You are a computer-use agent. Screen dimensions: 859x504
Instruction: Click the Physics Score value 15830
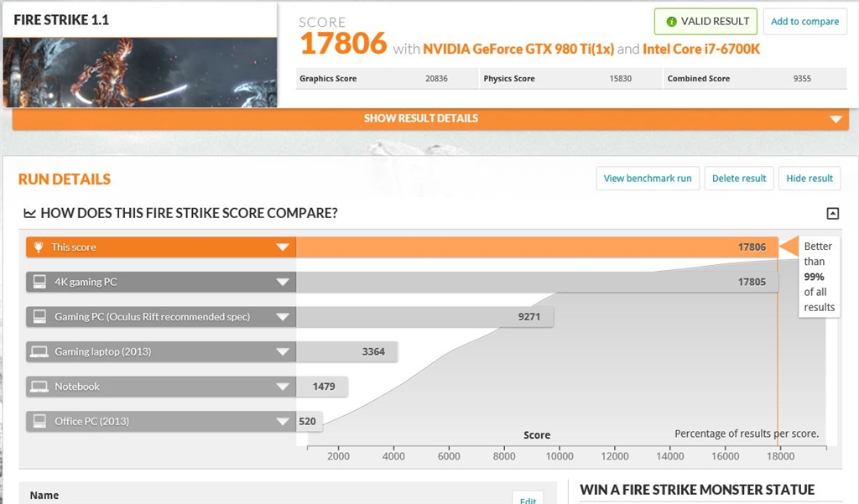pos(620,78)
